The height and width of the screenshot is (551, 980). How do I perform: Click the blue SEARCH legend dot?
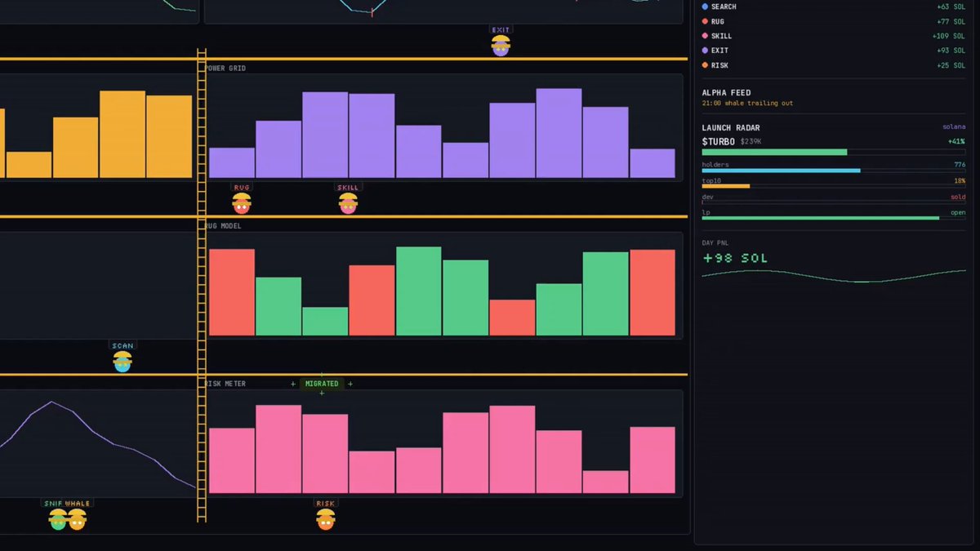(705, 7)
